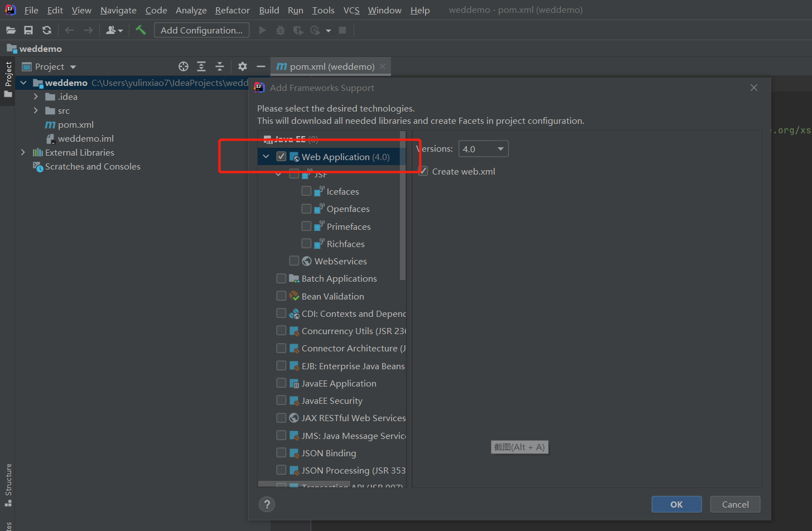Viewport: 812px width, 531px height.
Task: Select the weddemo.iml file
Action: pyautogui.click(x=80, y=138)
